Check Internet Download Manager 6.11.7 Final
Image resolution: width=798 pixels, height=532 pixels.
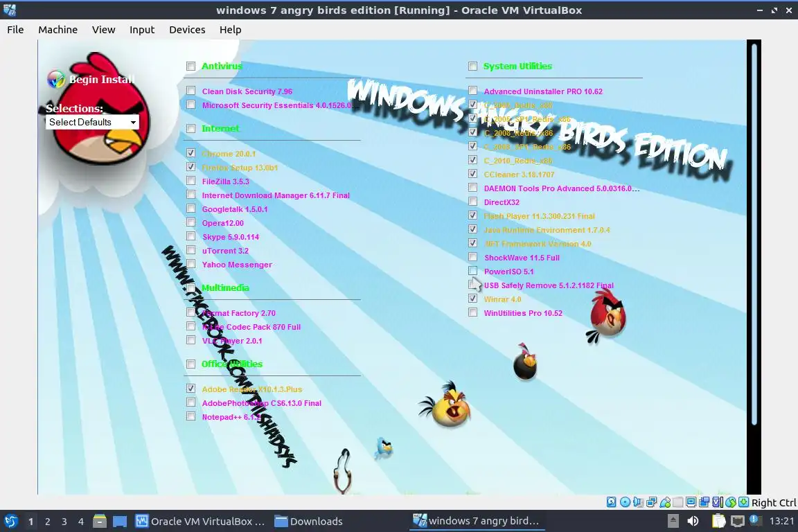pos(191,195)
